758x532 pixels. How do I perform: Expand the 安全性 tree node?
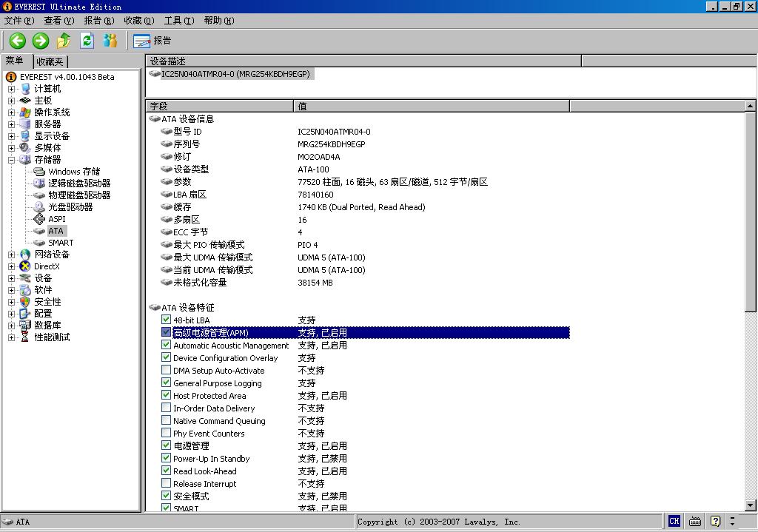12,302
